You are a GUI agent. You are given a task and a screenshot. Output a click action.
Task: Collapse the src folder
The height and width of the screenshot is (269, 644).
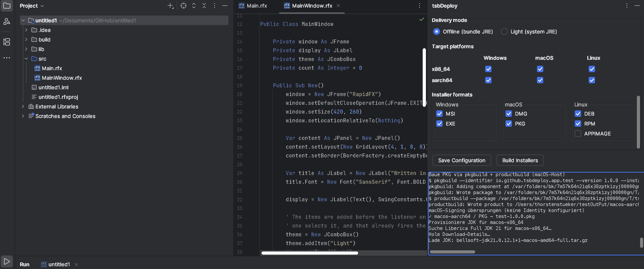click(x=26, y=59)
